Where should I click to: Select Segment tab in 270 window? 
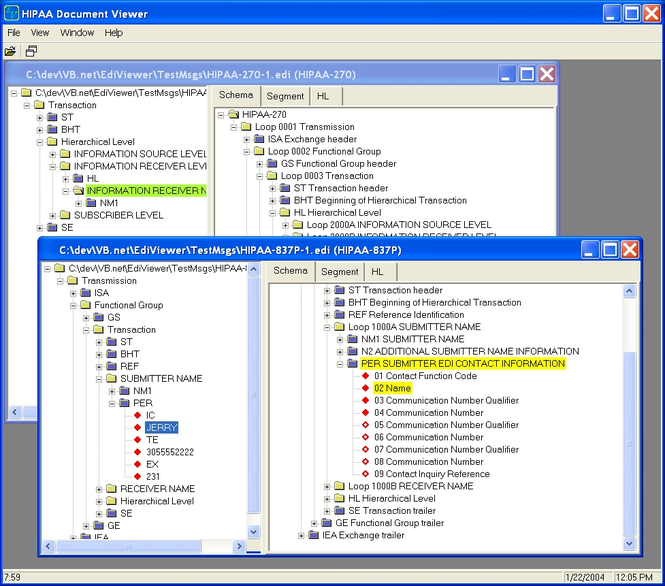coord(285,96)
